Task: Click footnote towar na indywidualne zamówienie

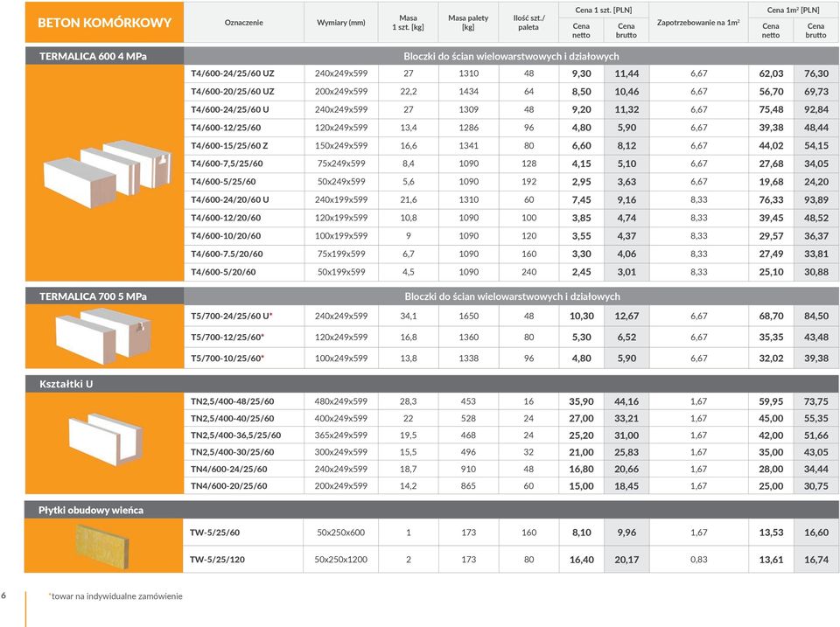Action: (x=116, y=596)
